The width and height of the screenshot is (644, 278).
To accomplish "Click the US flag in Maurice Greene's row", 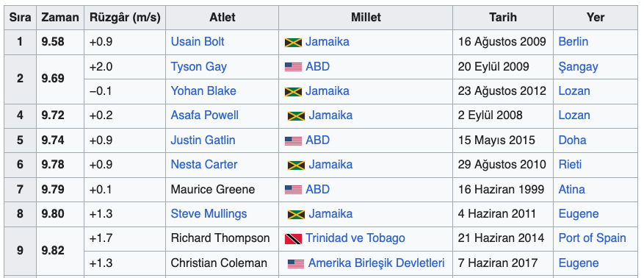I will (293, 190).
